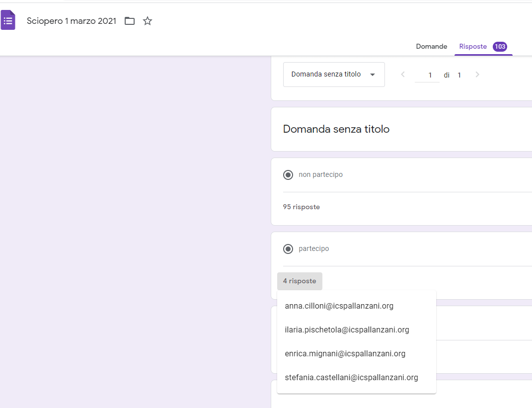Click the move to folder icon
The width and height of the screenshot is (532, 408).
tap(130, 21)
